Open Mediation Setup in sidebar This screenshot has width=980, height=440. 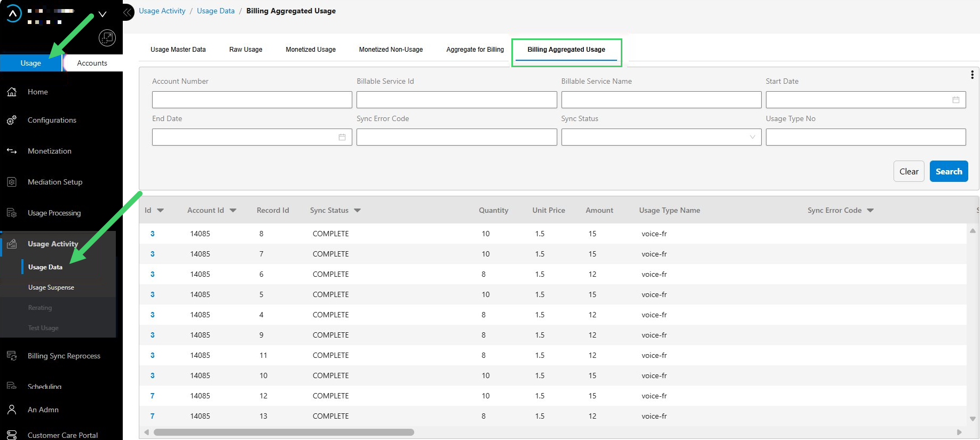[55, 182]
